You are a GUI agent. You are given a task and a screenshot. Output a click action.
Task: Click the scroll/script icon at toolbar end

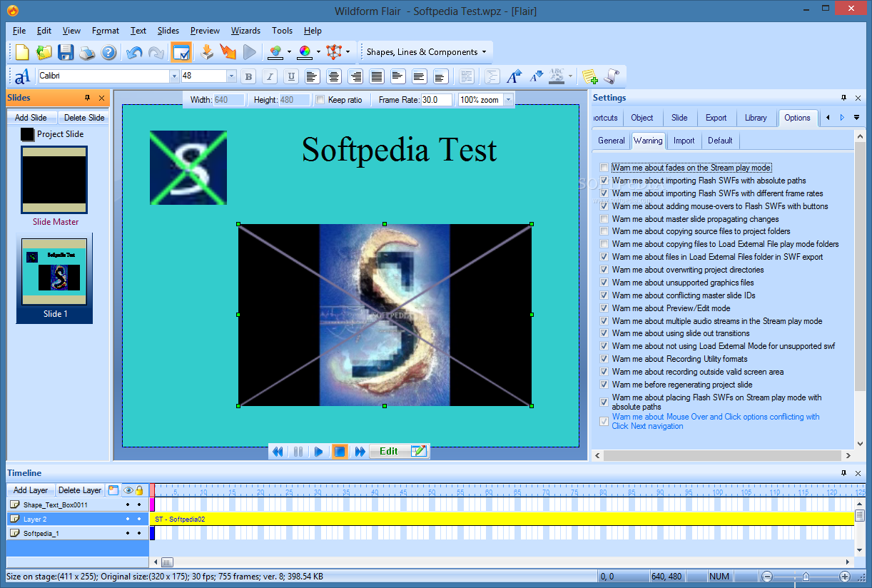coord(611,76)
